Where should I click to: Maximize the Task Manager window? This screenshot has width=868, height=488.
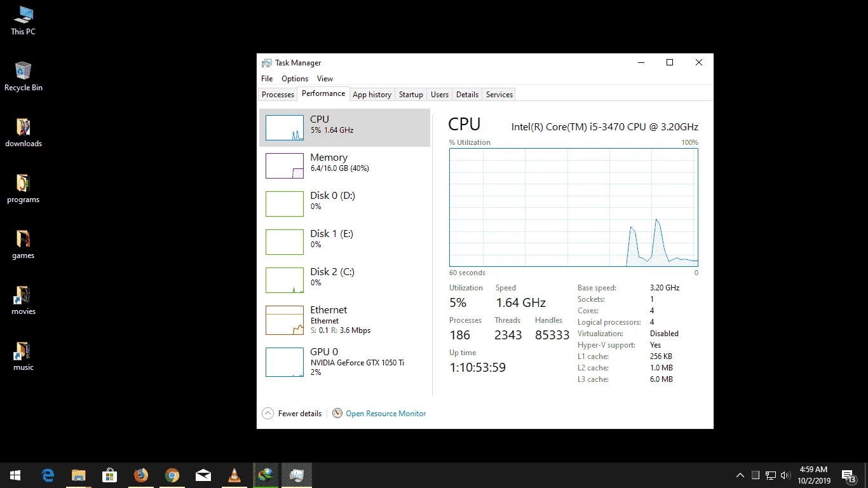pyautogui.click(x=669, y=62)
